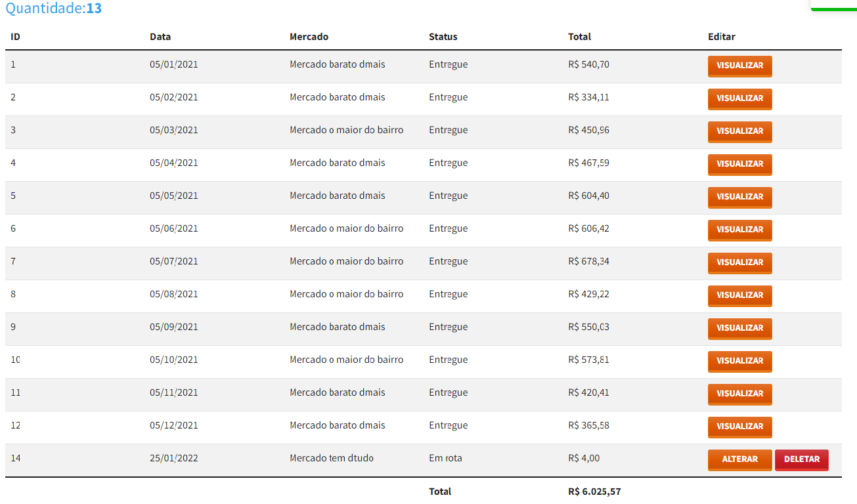Click the Data column header
Screen dimensions: 857x504
click(160, 37)
